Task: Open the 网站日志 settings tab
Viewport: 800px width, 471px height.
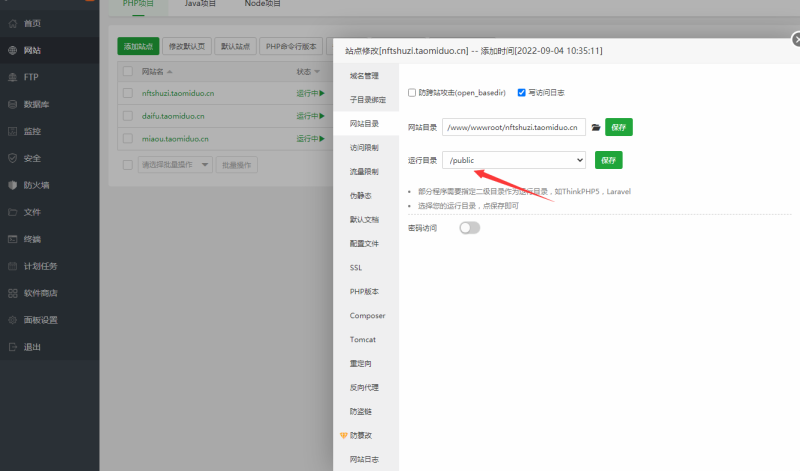Action: coord(364,459)
